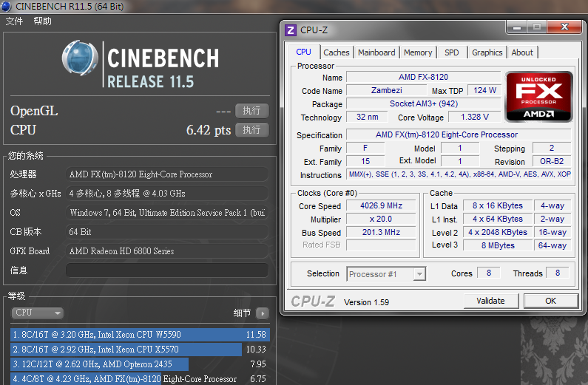Click the CPU score 6.42 pts
The height and width of the screenshot is (385, 588).
(209, 130)
